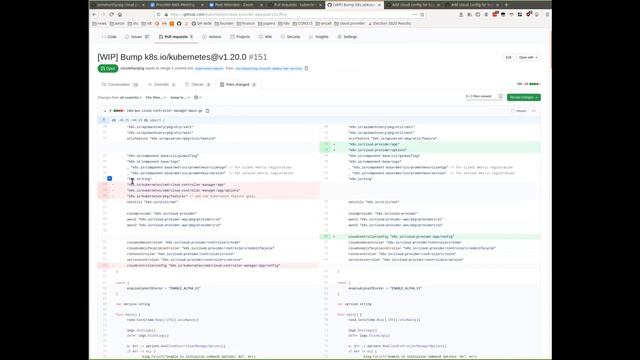Click the GitHub bookmark icon in bookmarks bar
The width and height of the screenshot is (640, 360).
(x=179, y=24)
